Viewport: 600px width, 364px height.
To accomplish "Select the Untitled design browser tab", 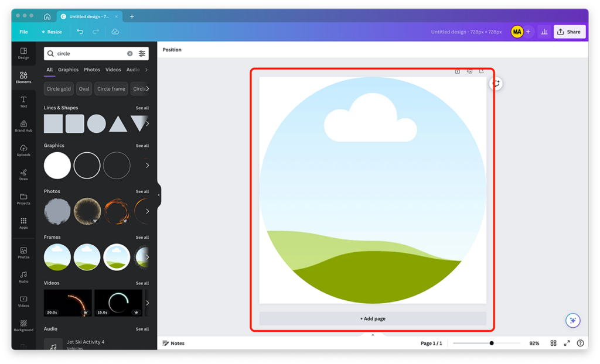I will point(89,16).
